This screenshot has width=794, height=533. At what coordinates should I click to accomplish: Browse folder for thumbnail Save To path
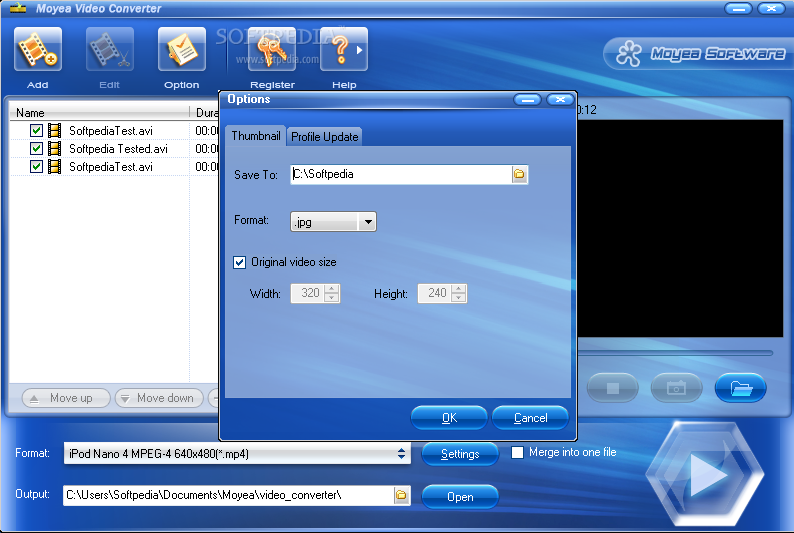coord(520,175)
